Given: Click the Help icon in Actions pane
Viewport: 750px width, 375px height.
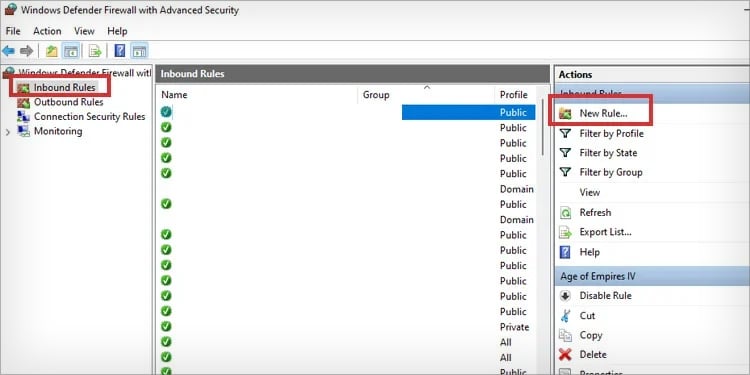Looking at the screenshot, I should pos(565,252).
